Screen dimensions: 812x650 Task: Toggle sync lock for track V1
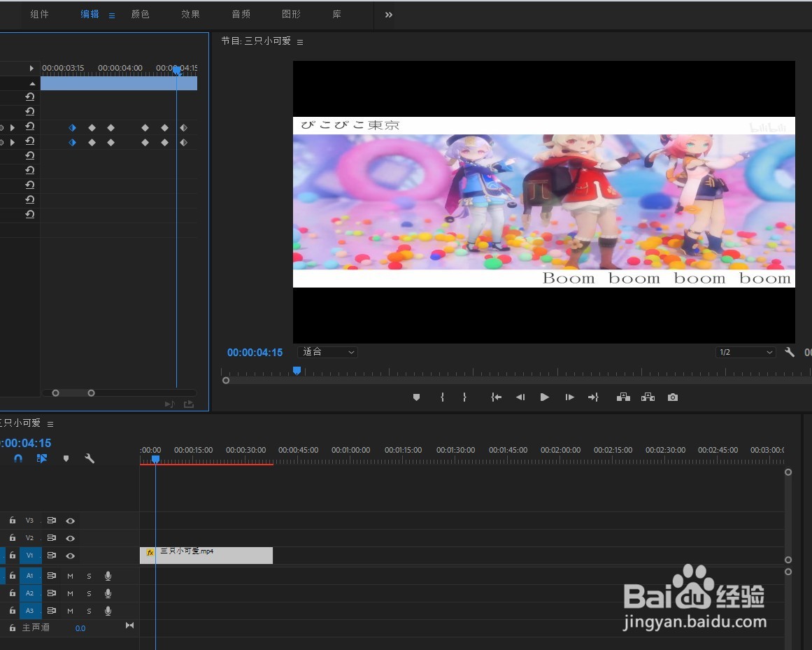coord(51,556)
